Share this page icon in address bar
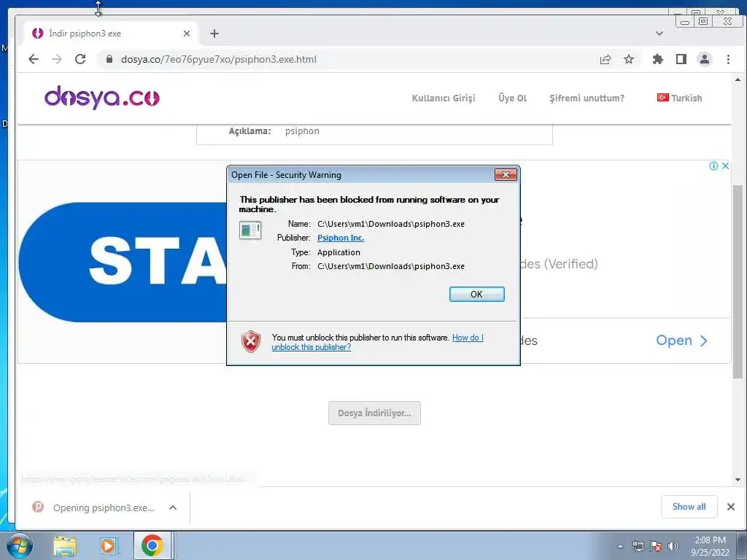This screenshot has height=560, width=747. [605, 59]
